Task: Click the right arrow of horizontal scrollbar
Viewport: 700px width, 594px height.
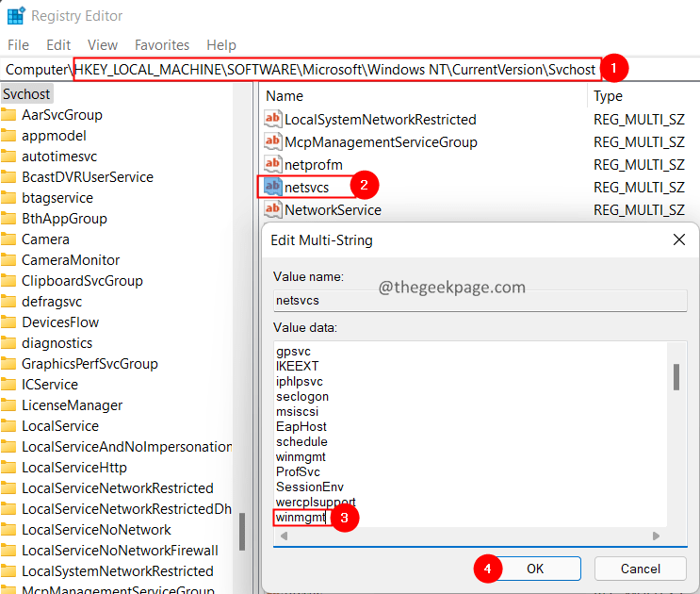Action: (x=656, y=536)
